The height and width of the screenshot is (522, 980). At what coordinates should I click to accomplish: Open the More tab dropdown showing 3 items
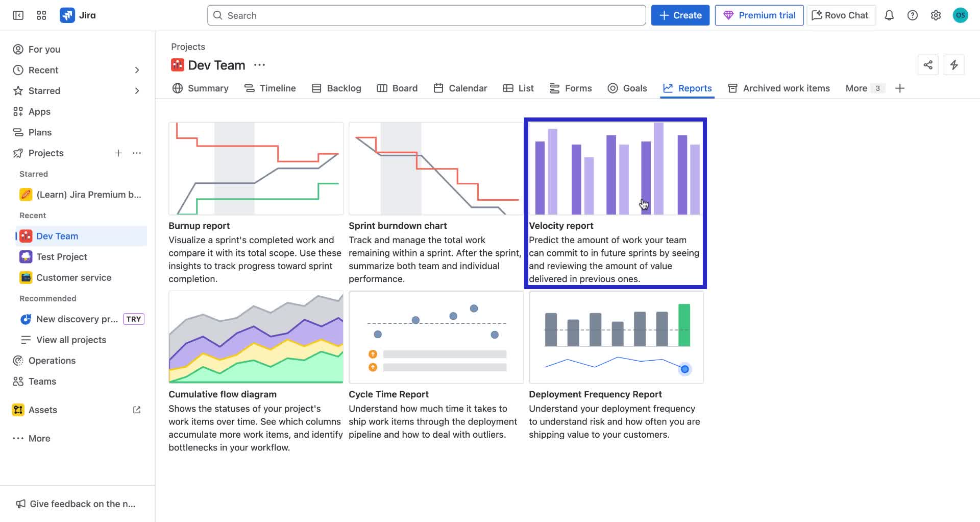click(863, 88)
